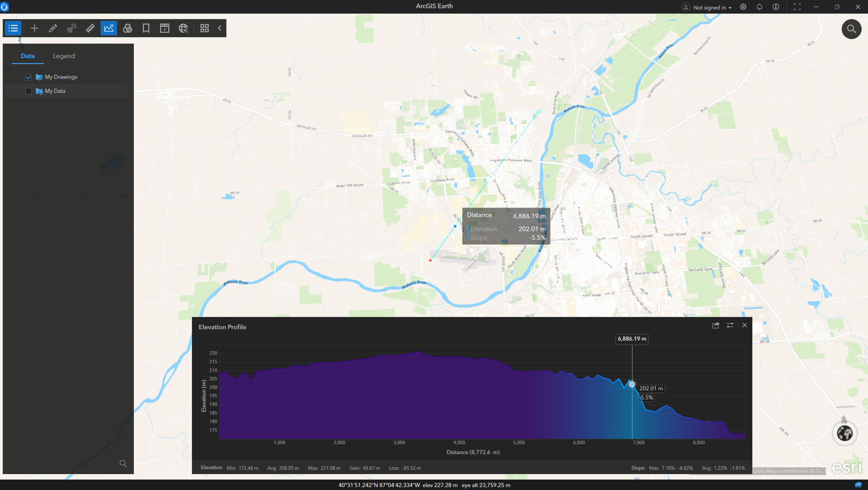Open the map search button

[851, 29]
